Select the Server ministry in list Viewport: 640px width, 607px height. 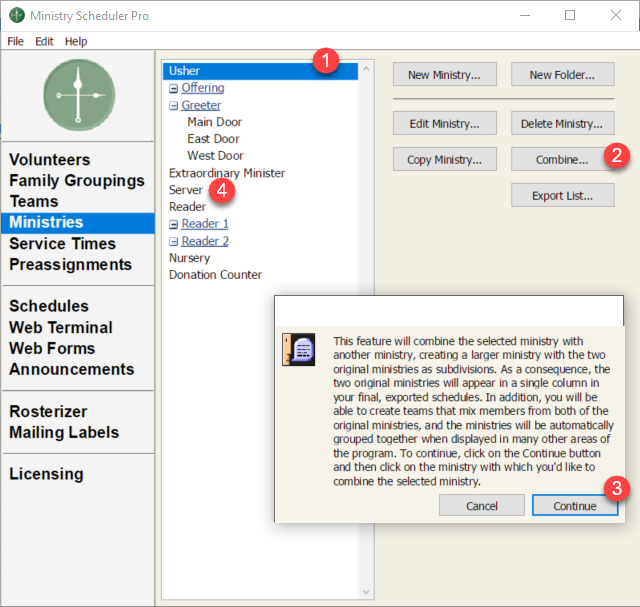click(x=186, y=189)
